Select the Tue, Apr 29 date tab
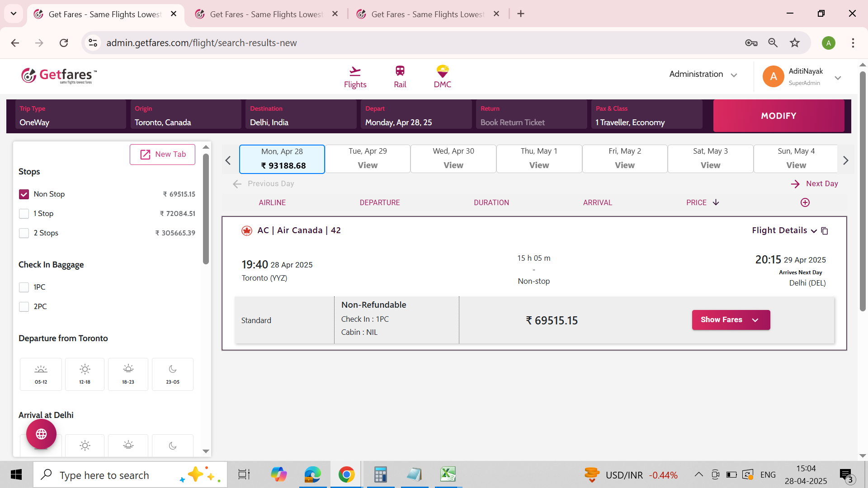Image resolution: width=868 pixels, height=488 pixels. click(368, 159)
